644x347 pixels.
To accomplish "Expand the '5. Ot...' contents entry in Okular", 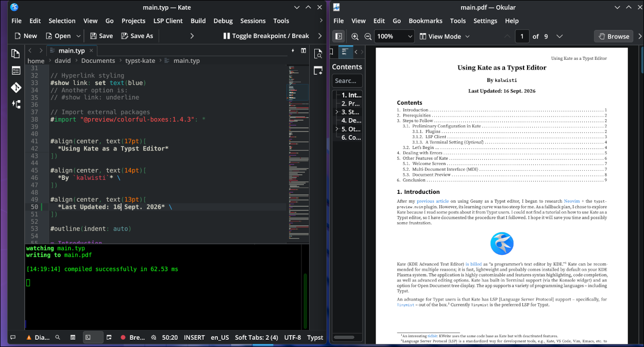I will (x=337, y=129).
